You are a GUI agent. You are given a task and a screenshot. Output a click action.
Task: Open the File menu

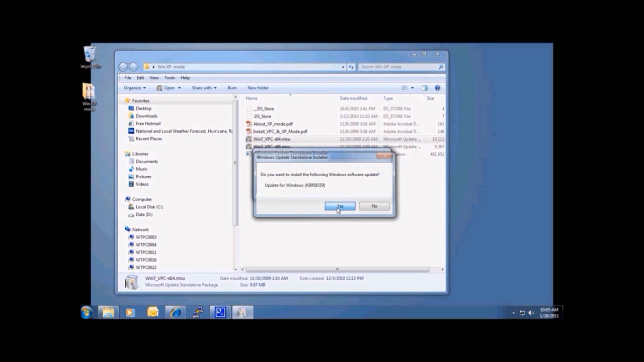click(128, 78)
